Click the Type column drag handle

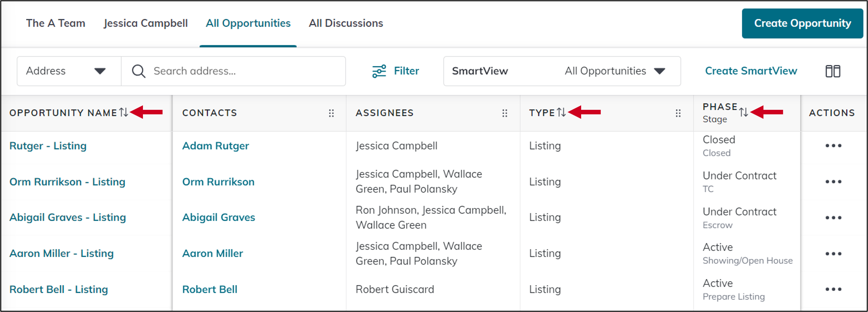(678, 113)
